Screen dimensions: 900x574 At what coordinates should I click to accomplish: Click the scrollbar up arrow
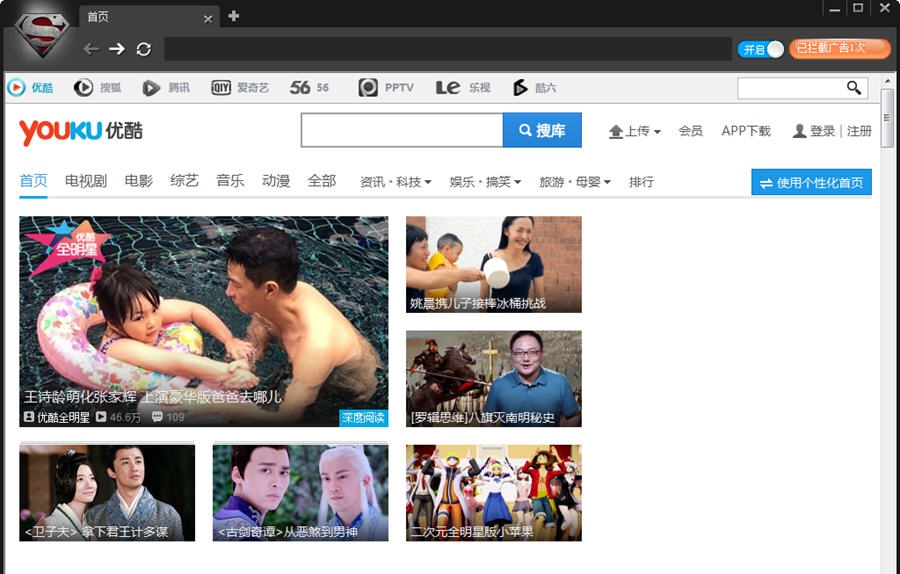[x=887, y=80]
